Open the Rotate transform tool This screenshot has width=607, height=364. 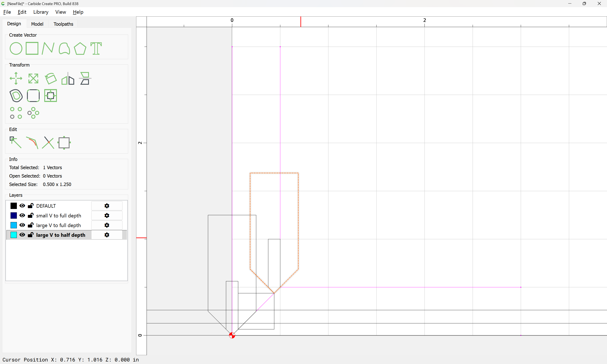(x=51, y=79)
